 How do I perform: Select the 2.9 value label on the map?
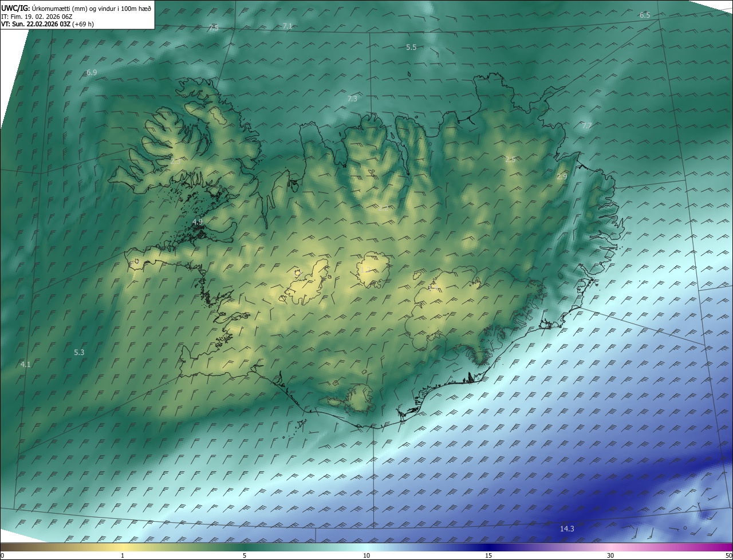click(x=562, y=176)
